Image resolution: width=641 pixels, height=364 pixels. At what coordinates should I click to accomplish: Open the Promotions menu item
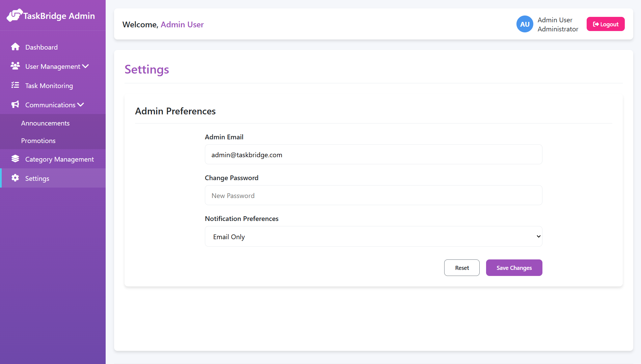pyautogui.click(x=38, y=141)
